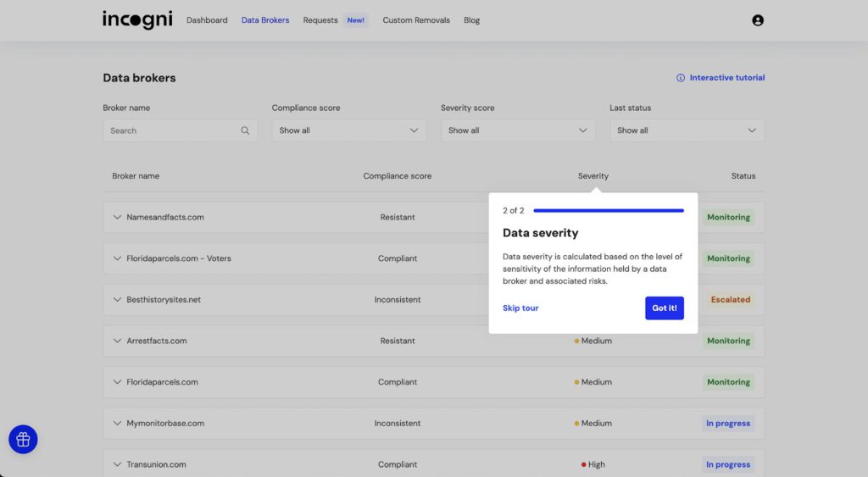
Task: Open the user account profile icon
Action: point(757,20)
